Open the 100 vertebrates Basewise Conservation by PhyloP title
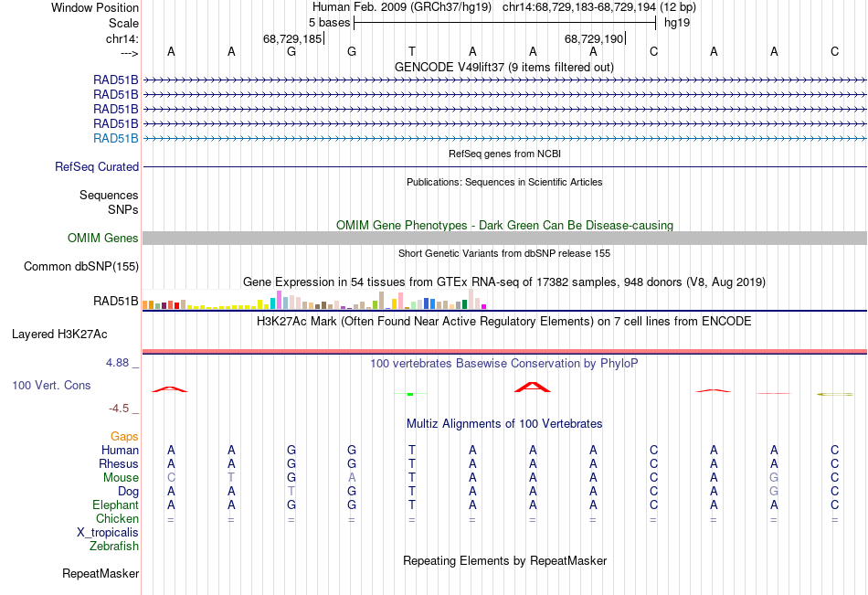 (504, 364)
